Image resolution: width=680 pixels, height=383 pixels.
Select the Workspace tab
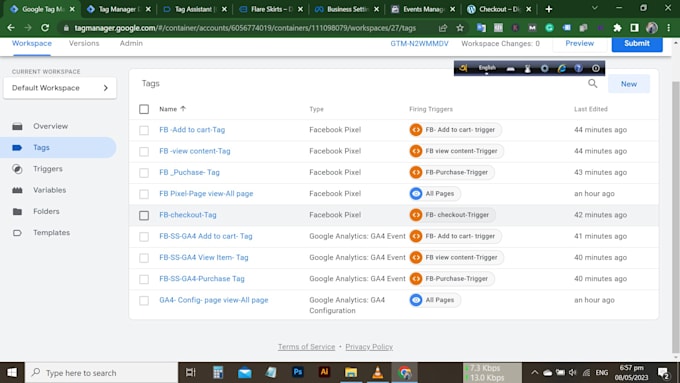pos(32,43)
